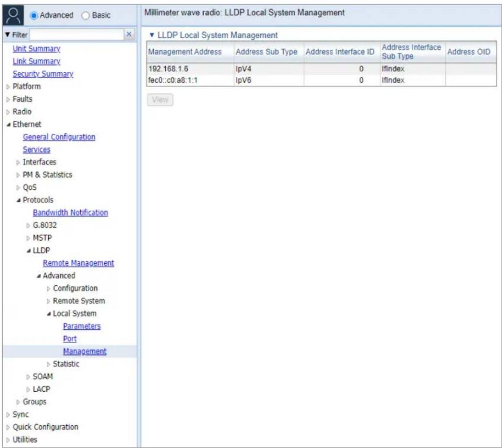
Task: Click the user profile icon
Action: click(x=13, y=15)
